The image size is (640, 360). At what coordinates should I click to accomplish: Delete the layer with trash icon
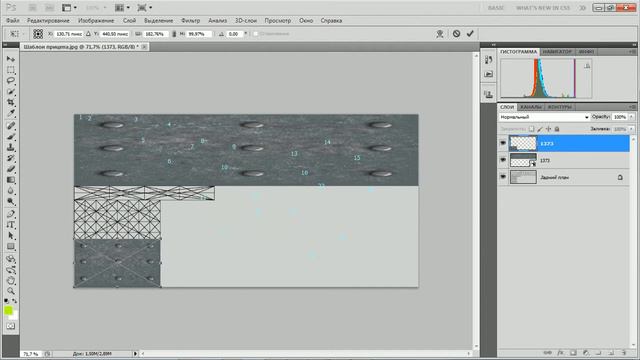(x=624, y=353)
